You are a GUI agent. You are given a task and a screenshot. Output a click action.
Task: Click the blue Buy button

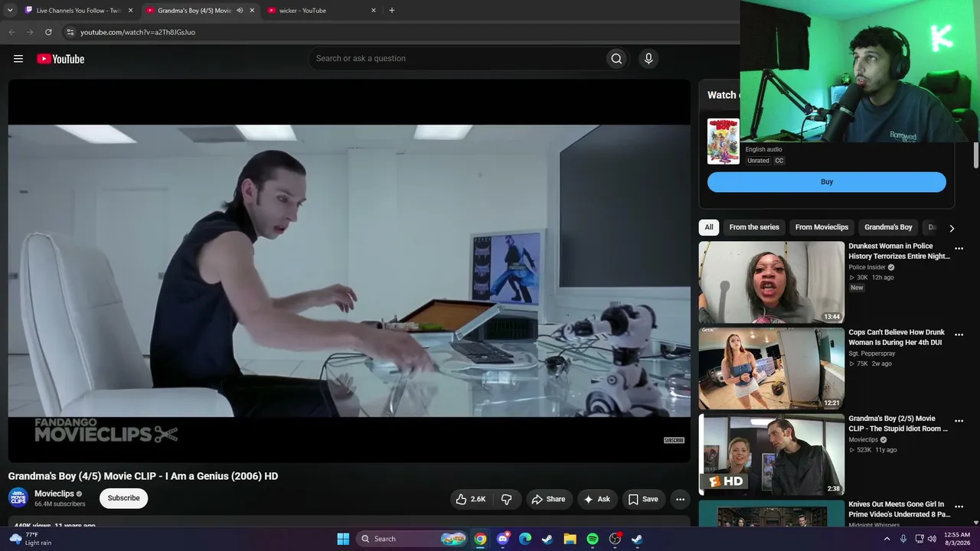click(827, 182)
